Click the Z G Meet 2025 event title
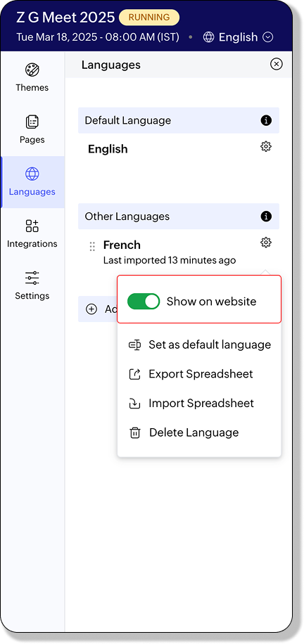 (x=65, y=18)
